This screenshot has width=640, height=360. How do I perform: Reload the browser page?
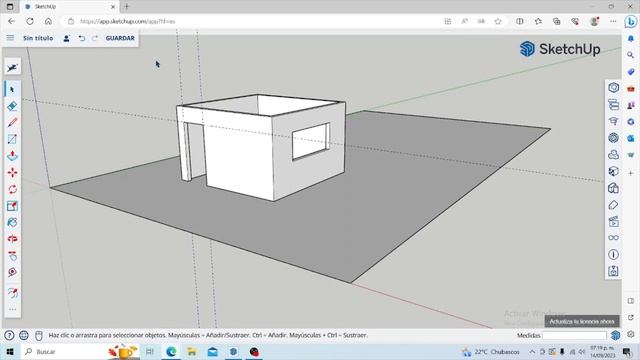point(30,21)
